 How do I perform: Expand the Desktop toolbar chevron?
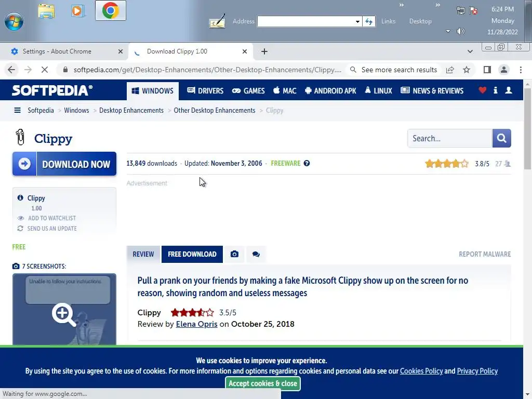coord(437,5)
